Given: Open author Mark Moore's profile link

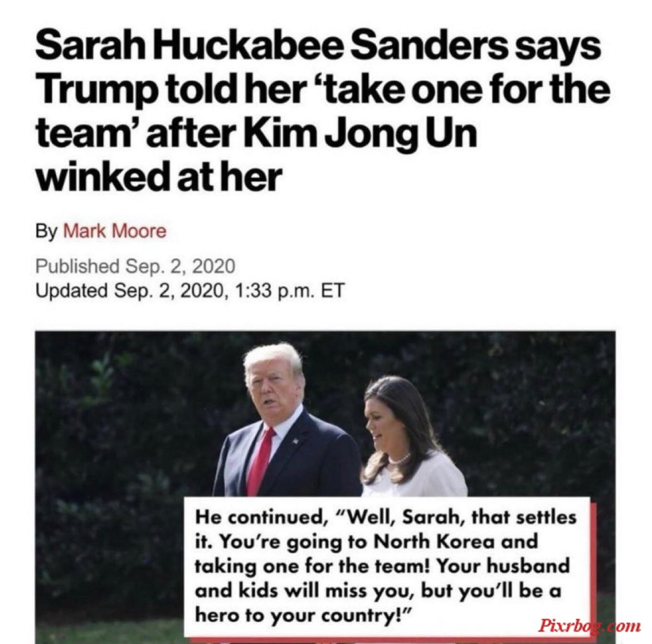Looking at the screenshot, I should point(114,231).
